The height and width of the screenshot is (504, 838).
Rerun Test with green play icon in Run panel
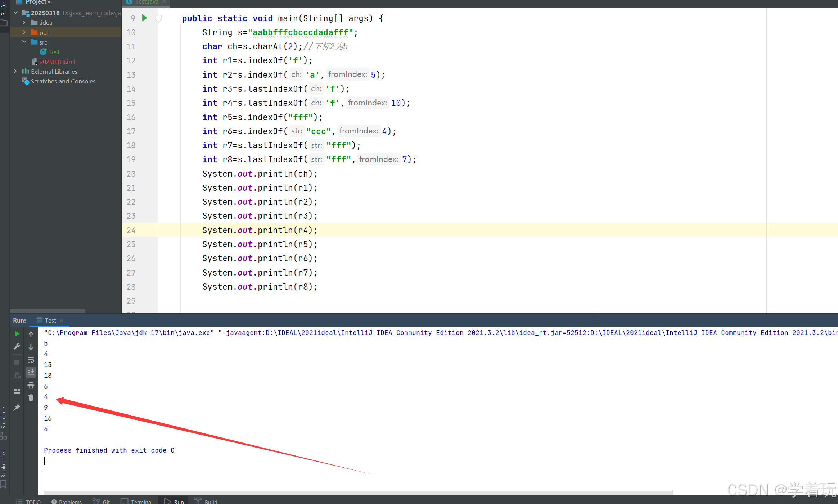[17, 334]
